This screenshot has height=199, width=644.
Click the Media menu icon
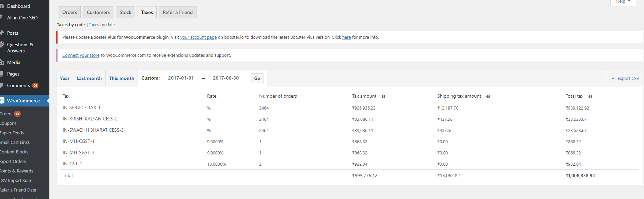[2, 62]
